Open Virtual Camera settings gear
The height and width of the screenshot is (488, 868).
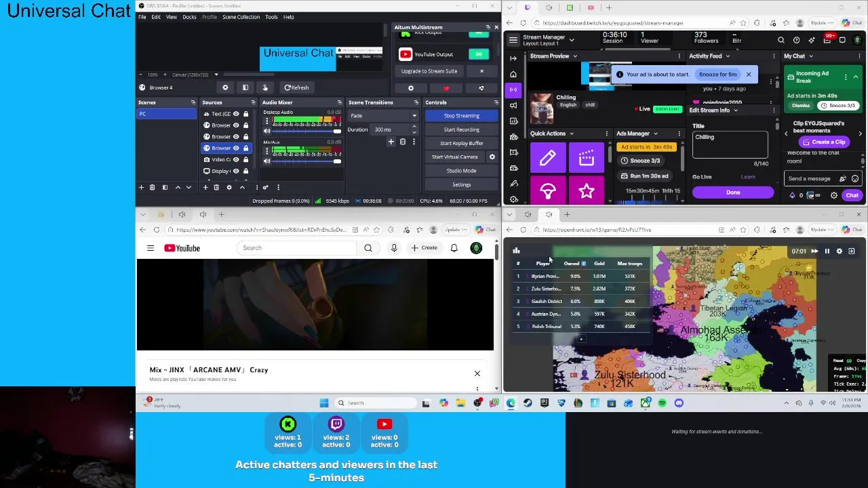pyautogui.click(x=492, y=157)
